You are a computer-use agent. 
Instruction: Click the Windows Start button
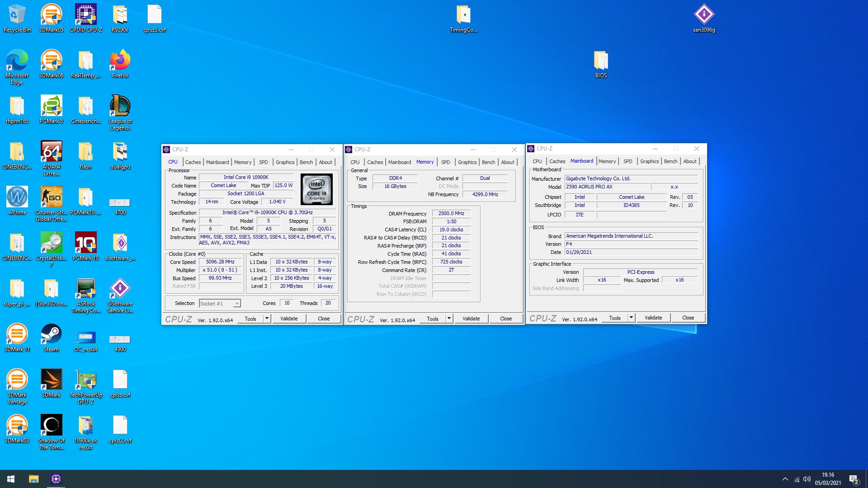pos(11,479)
